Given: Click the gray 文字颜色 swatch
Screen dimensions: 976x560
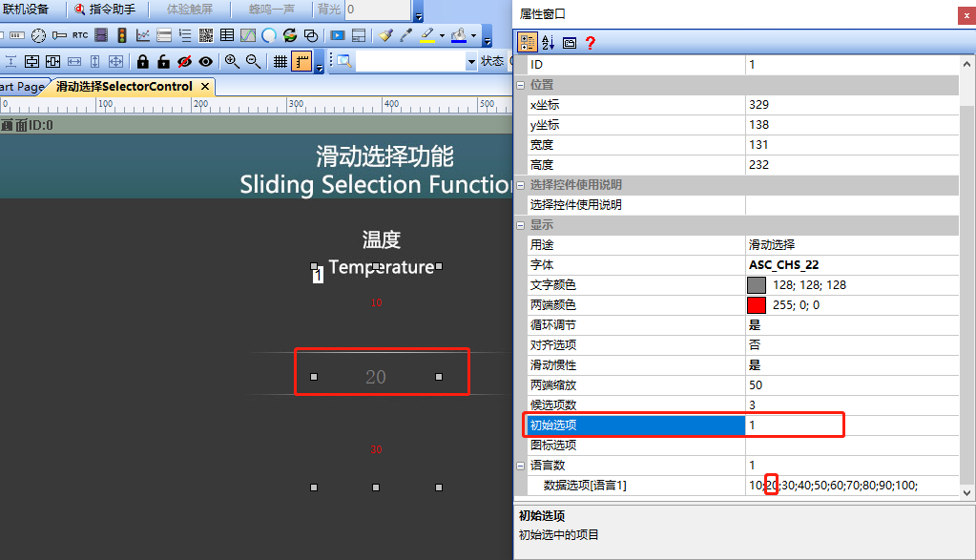Looking at the screenshot, I should [757, 285].
